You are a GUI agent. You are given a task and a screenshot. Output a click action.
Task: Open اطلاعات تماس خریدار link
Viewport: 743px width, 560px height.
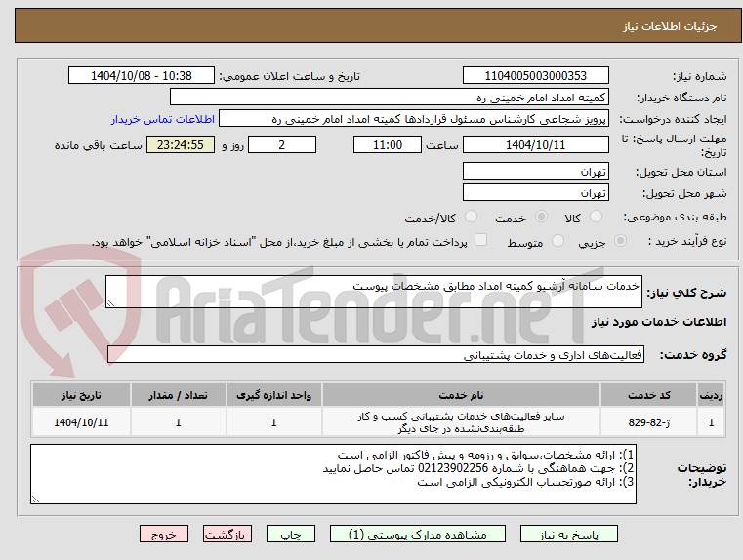pyautogui.click(x=163, y=119)
